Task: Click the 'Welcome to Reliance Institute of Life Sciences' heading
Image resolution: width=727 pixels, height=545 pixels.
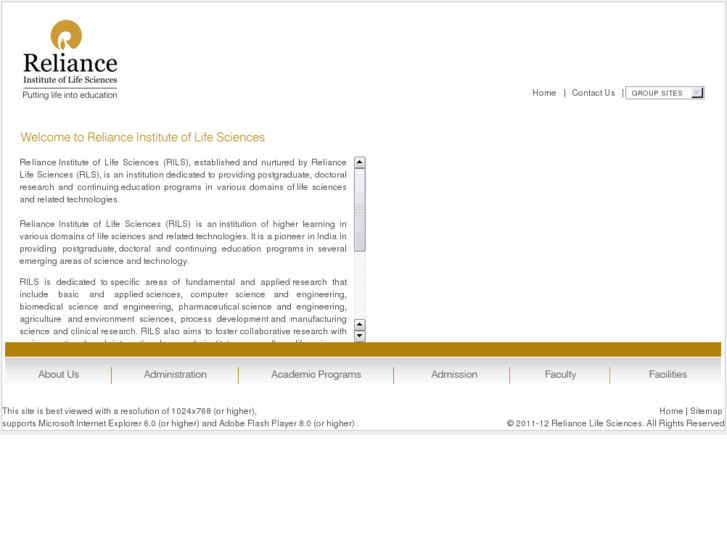Action: click(142, 137)
